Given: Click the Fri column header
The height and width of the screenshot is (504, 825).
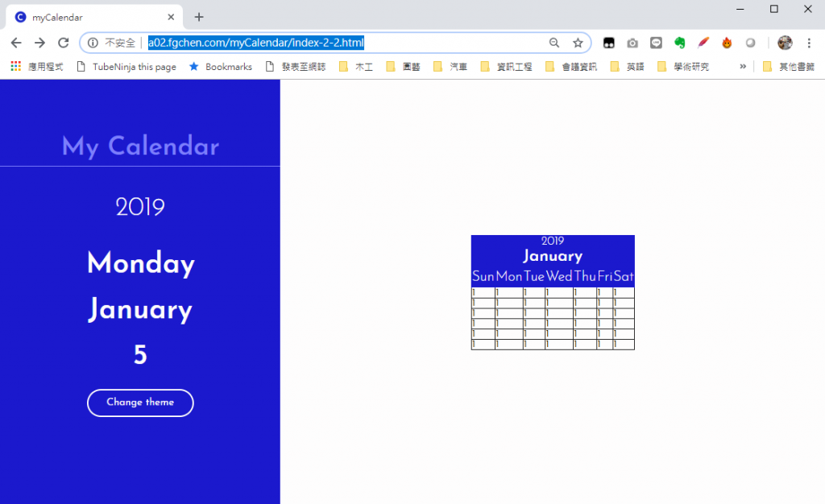Looking at the screenshot, I should [x=605, y=276].
